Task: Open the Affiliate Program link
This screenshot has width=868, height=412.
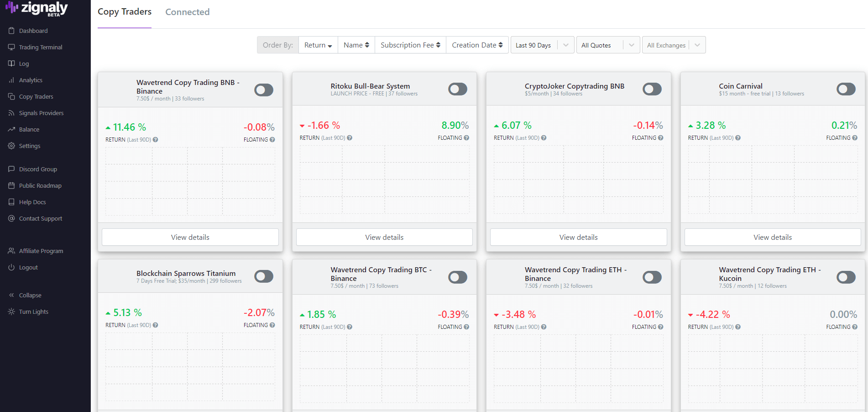Action: [x=41, y=251]
